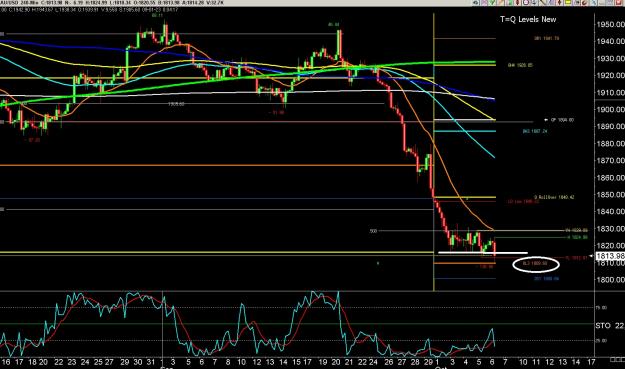Click the 1910.00 price axis label

[610, 92]
